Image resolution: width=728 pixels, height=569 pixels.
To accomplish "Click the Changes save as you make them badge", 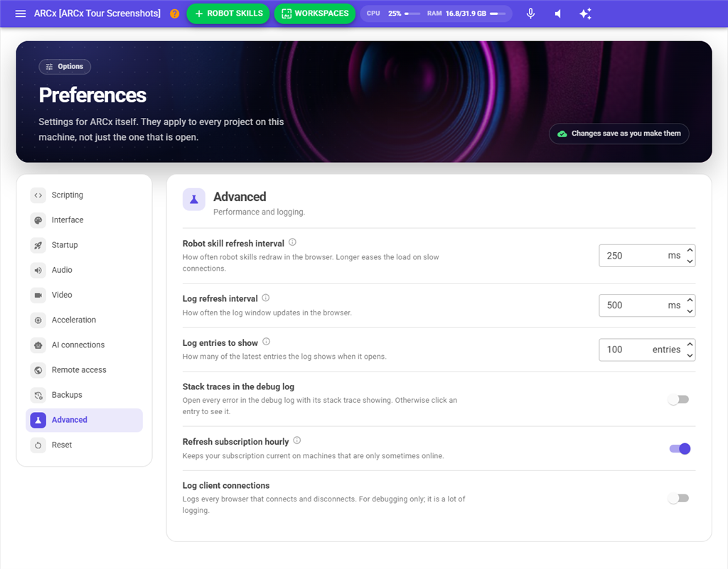I will (x=619, y=134).
